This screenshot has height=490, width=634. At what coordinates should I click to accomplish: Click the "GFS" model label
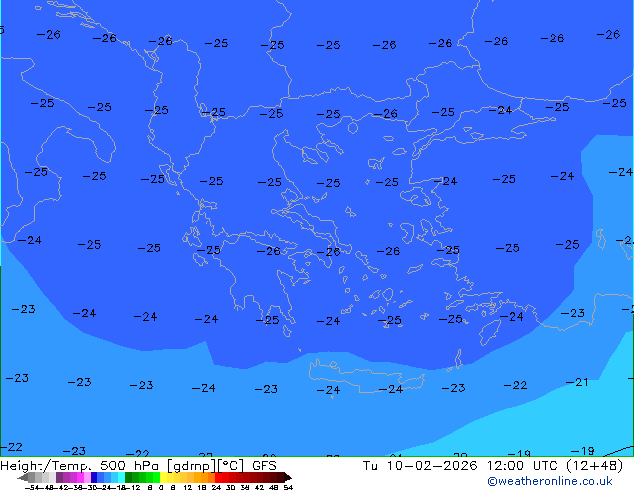tap(264, 466)
